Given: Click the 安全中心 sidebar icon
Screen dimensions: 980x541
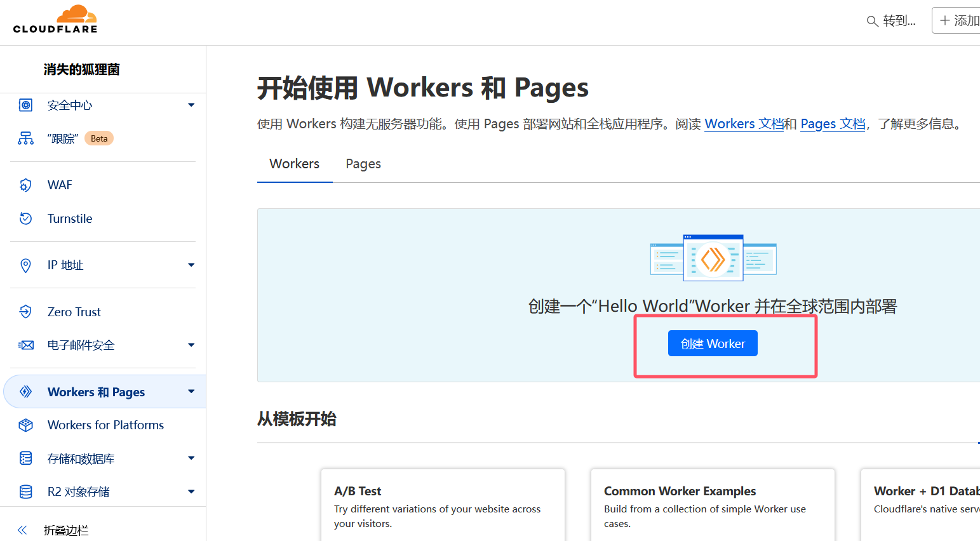Looking at the screenshot, I should tap(25, 105).
